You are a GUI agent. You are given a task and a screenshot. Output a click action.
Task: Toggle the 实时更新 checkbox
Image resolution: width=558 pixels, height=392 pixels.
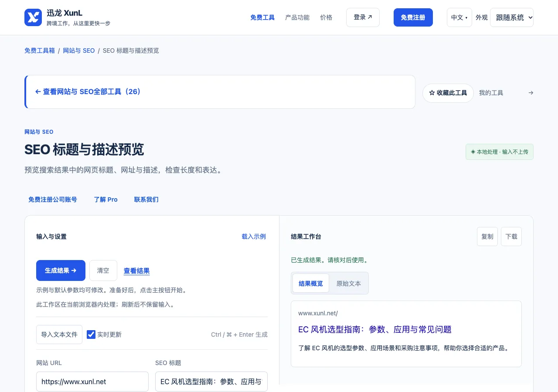coord(91,335)
